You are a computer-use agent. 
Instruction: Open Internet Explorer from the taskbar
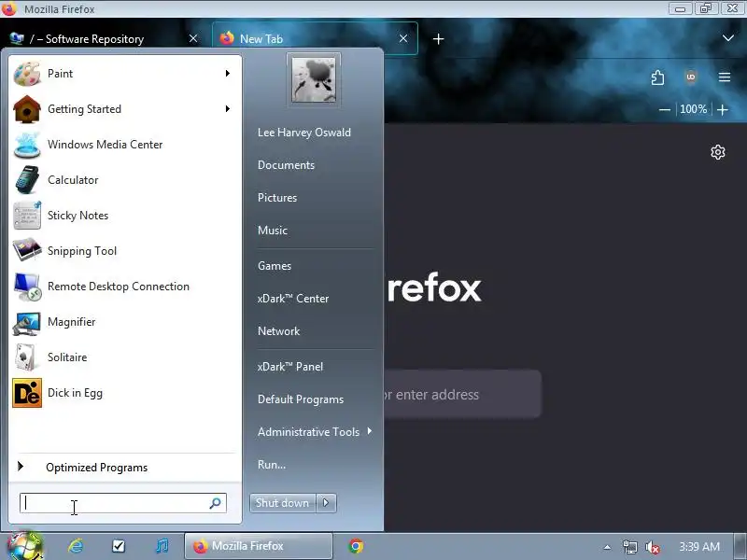[76, 546]
